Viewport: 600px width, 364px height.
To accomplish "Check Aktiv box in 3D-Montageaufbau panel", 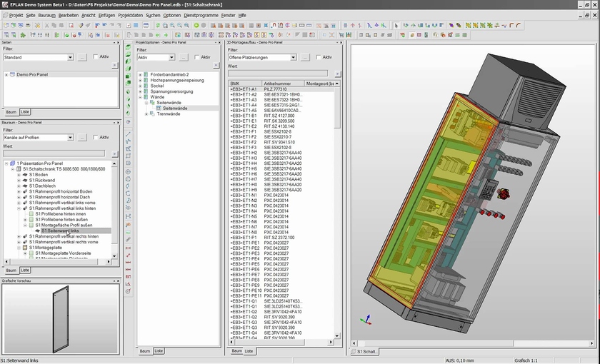I will [x=319, y=57].
